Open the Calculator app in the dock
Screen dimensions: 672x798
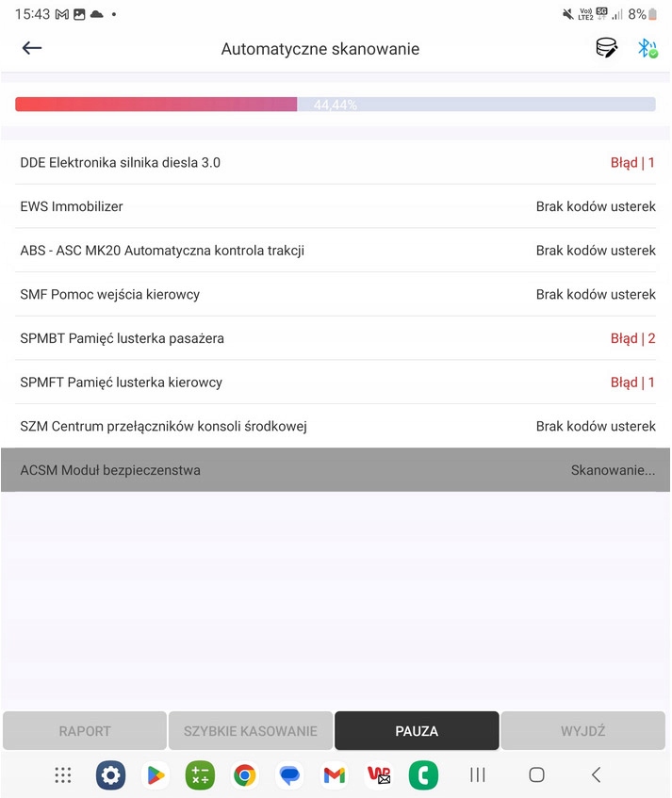pyautogui.click(x=200, y=774)
